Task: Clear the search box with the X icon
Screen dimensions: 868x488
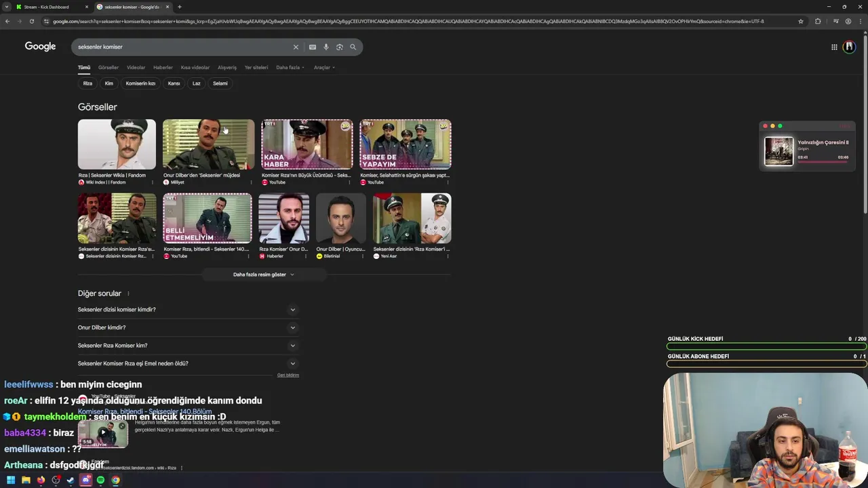Action: [296, 47]
